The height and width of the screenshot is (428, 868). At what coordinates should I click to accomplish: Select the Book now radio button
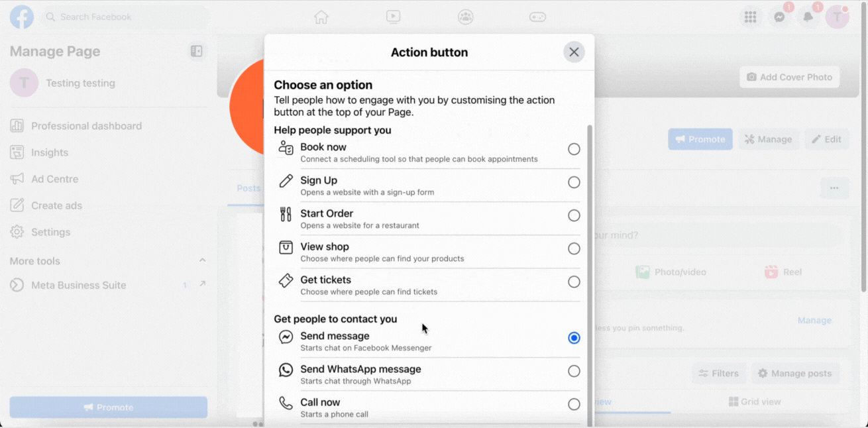pyautogui.click(x=574, y=149)
